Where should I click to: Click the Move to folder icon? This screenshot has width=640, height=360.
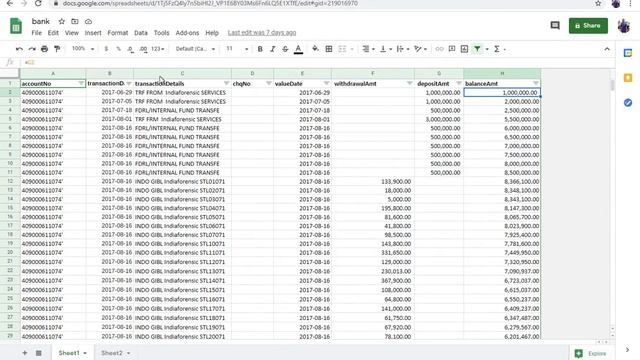75,21
